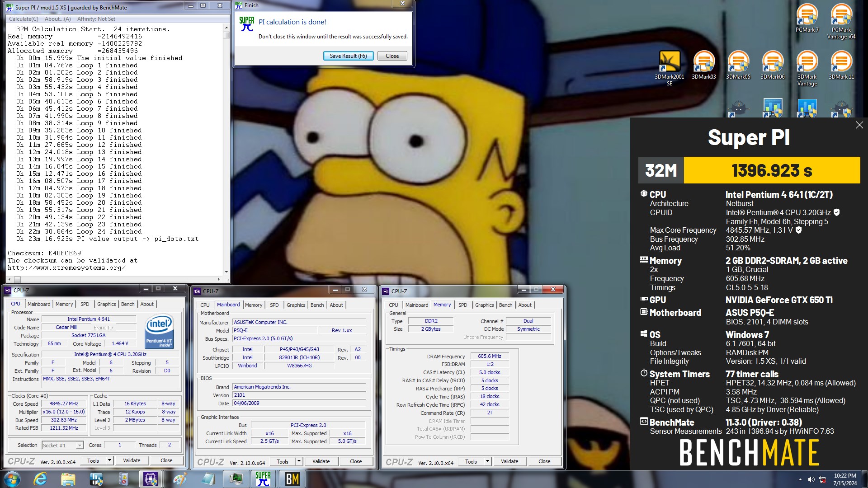
Task: Switch to the SPD tab in the CPU-Z CPU window
Action: coord(85,304)
